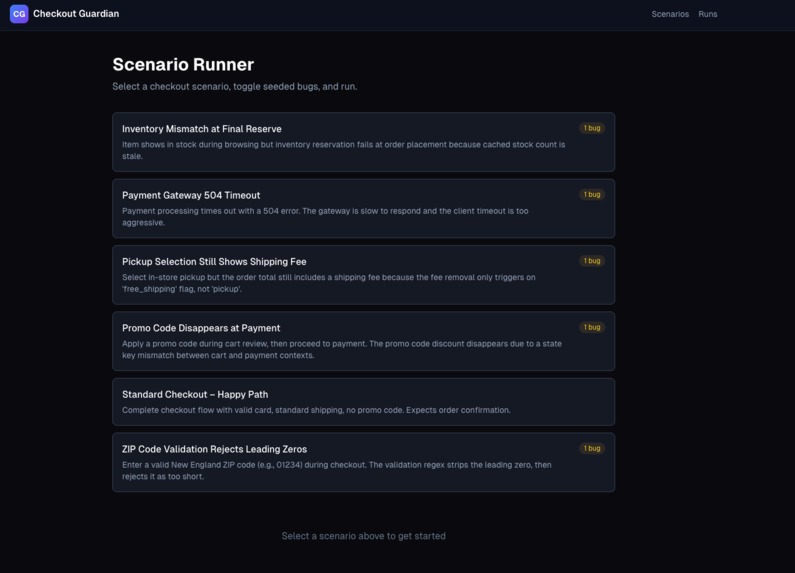Screen dimensions: 795x573
Task: Click the 1 bug badge on Inventory Mismatch
Action: pos(592,128)
